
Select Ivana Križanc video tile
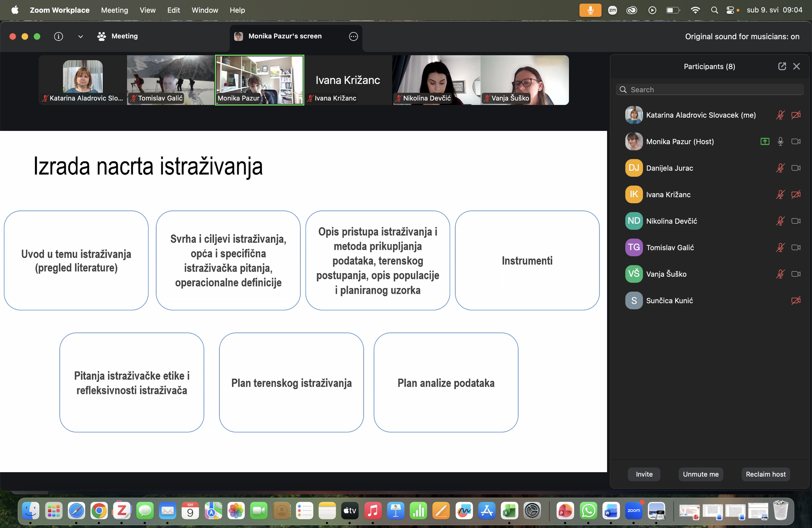(x=348, y=80)
